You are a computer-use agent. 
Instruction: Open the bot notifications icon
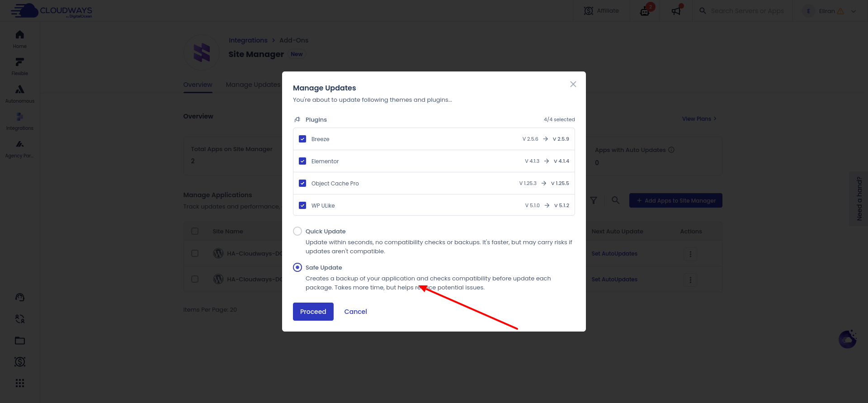(x=645, y=11)
